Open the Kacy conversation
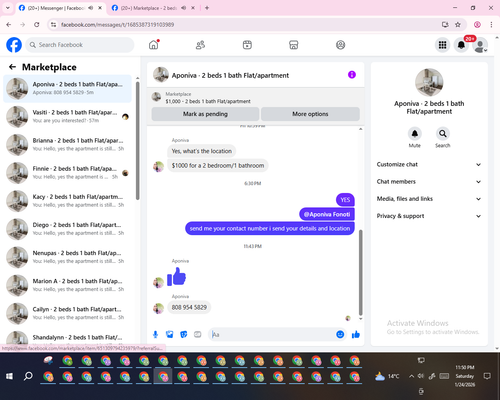The image size is (500, 400). click(67, 201)
